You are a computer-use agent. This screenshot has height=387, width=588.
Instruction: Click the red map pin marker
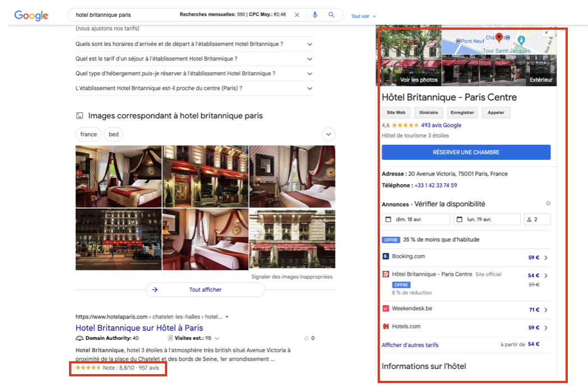coord(499,37)
